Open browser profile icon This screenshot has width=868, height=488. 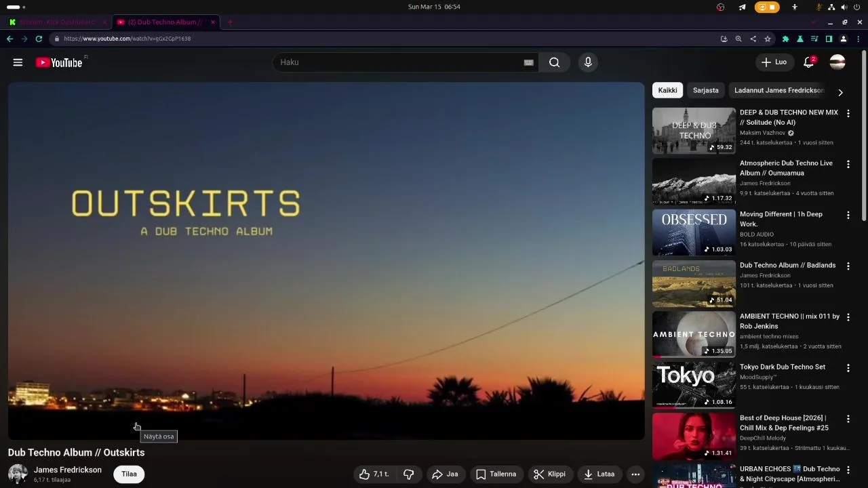pyautogui.click(x=844, y=39)
